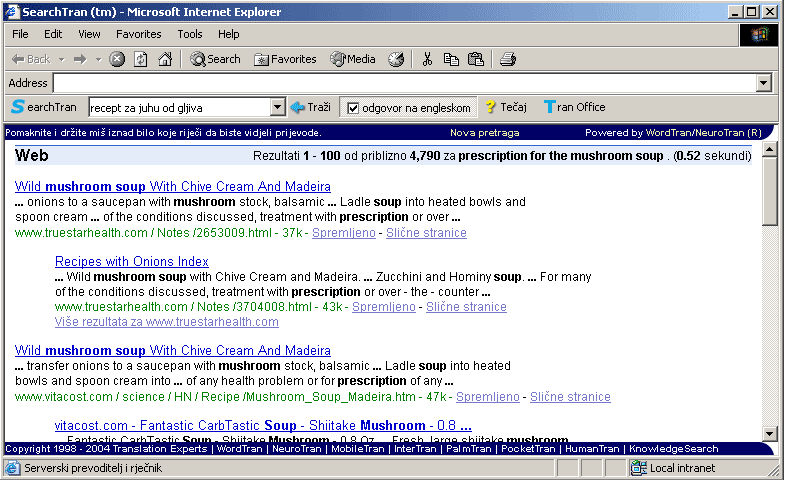Click 'Slične stranice' for the 2653009.html result

(x=426, y=233)
